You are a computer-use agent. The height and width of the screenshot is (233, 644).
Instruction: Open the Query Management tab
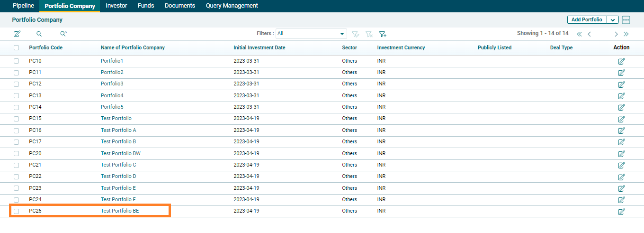pyautogui.click(x=232, y=6)
